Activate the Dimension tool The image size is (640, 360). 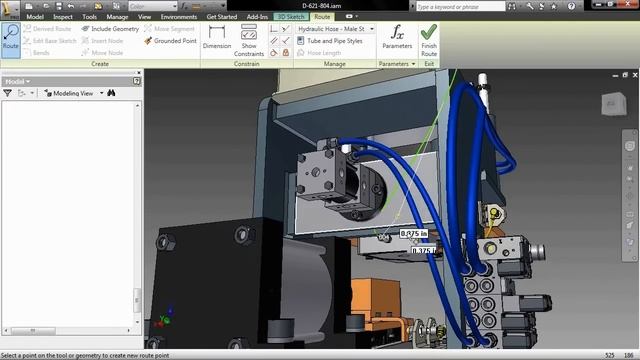217,37
